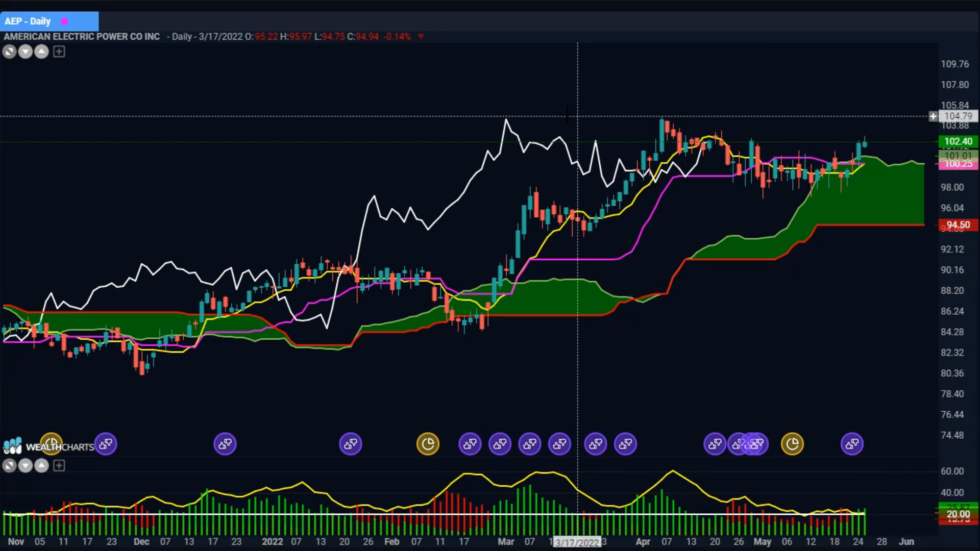Add an indicator with the lower panel plus icon
The height and width of the screenshot is (551, 980).
pyautogui.click(x=59, y=465)
